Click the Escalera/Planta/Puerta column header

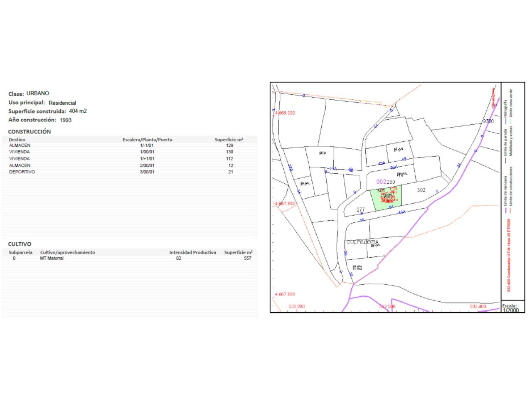click(147, 140)
